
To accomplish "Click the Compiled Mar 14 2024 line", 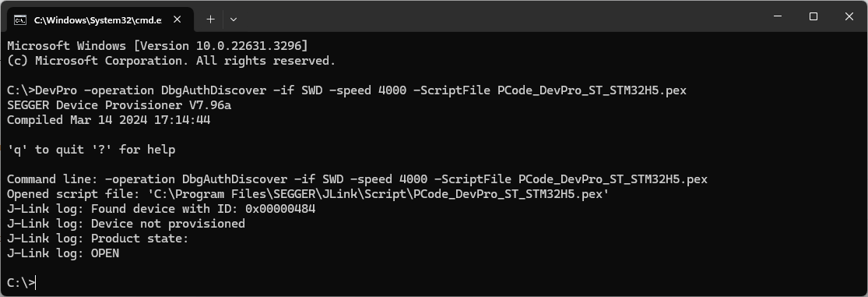I will click(108, 120).
